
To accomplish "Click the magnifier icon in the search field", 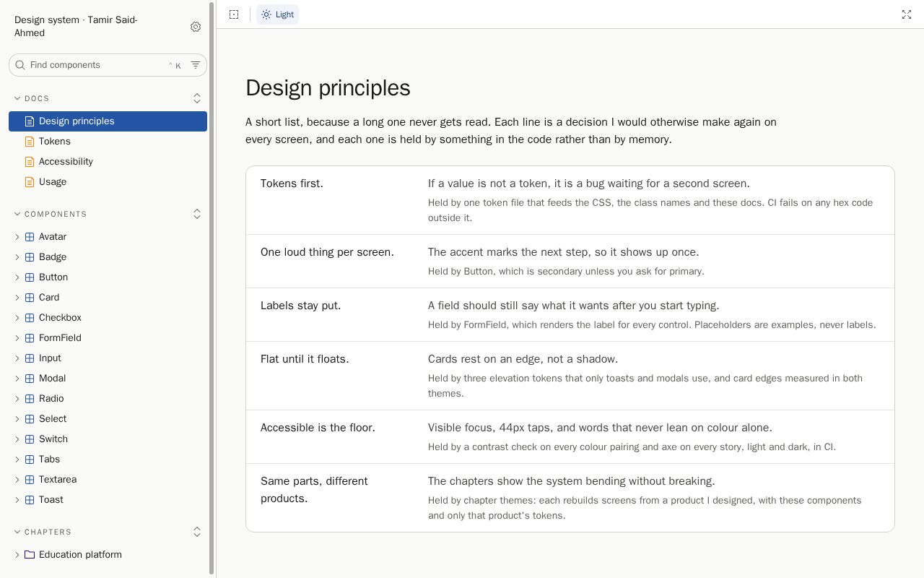I will [20, 65].
